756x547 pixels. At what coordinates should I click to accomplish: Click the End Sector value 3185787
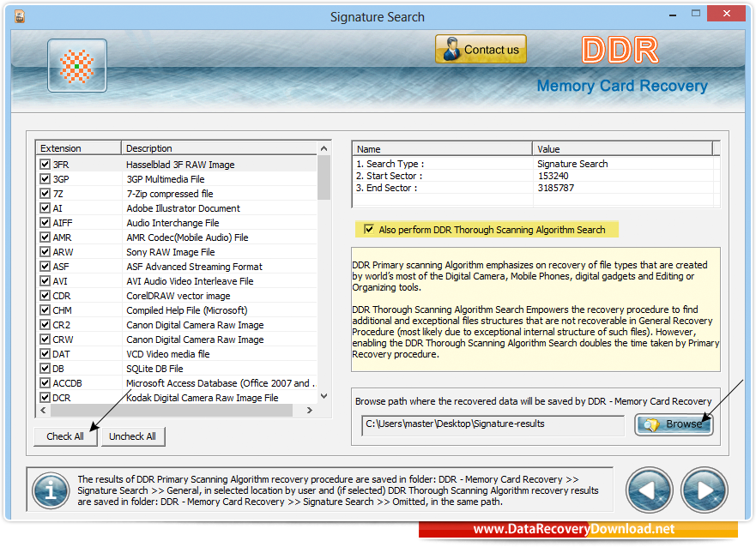[x=556, y=188]
